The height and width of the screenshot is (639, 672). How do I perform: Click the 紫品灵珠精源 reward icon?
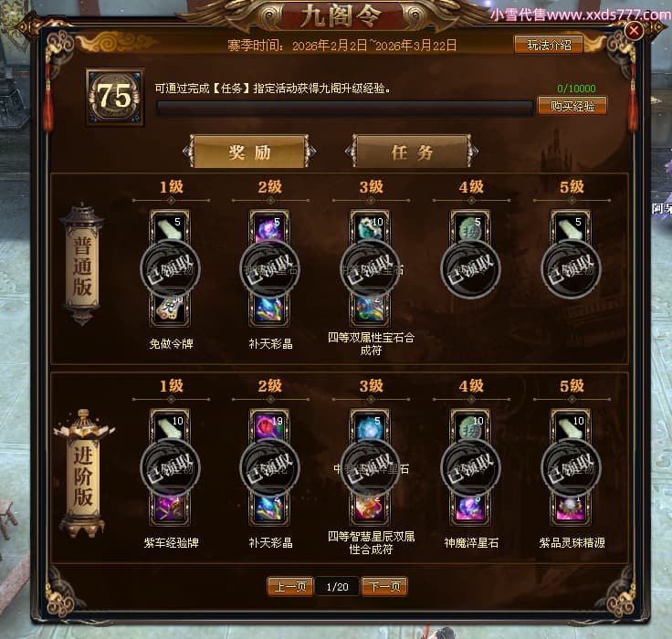[572, 509]
